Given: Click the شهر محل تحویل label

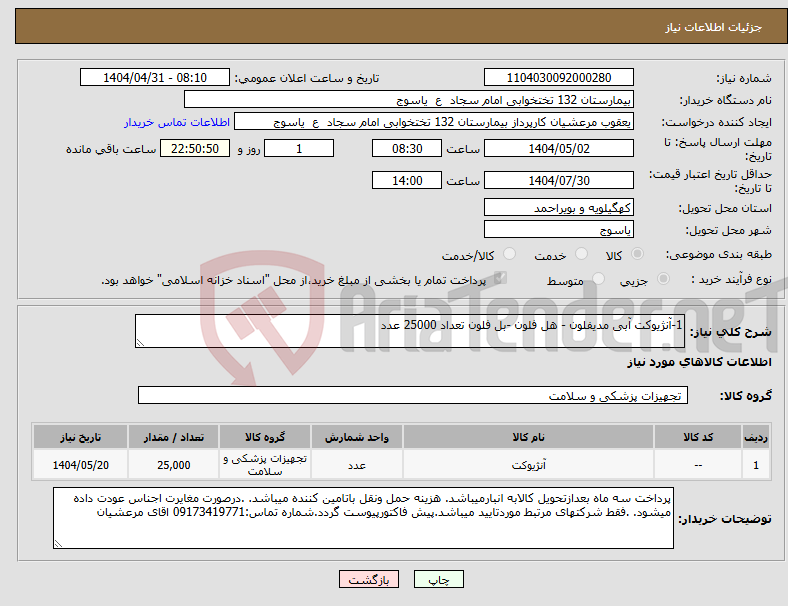Looking at the screenshot, I should pos(729,230).
